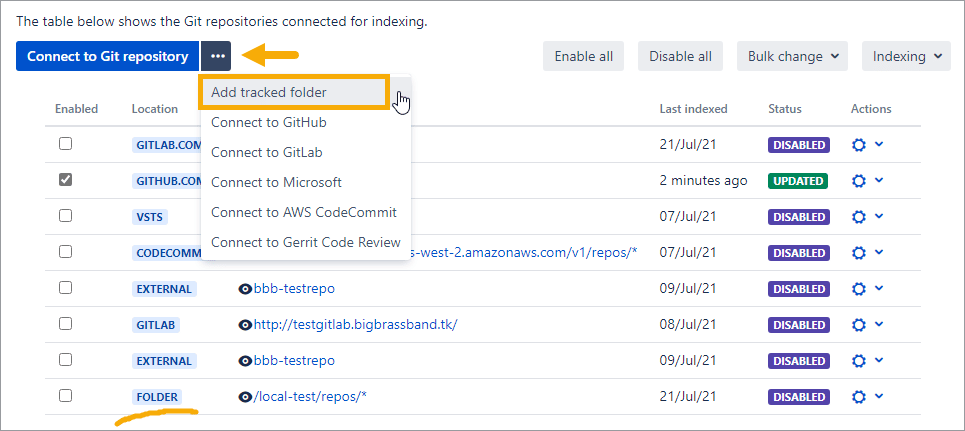The height and width of the screenshot is (431, 965).
Task: Click the gear icon in the CODECOMMIT row
Action: click(857, 253)
